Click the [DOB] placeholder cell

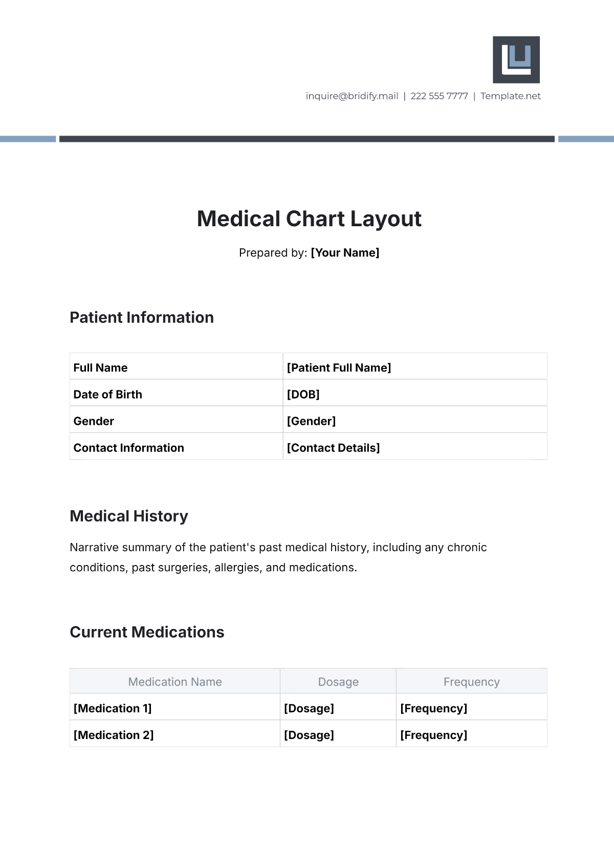tap(303, 394)
